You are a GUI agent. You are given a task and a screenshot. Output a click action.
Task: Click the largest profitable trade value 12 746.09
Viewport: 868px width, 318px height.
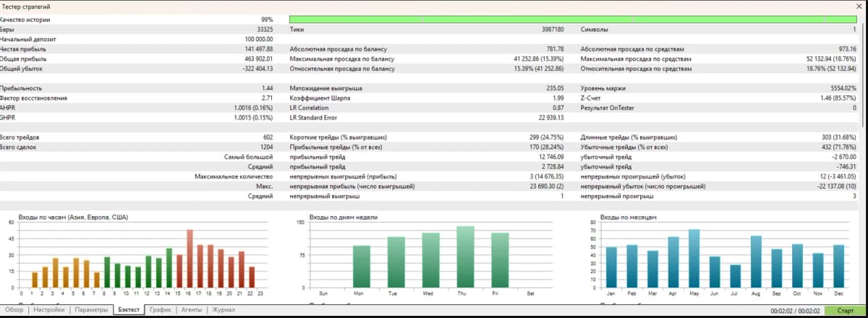pyautogui.click(x=551, y=156)
